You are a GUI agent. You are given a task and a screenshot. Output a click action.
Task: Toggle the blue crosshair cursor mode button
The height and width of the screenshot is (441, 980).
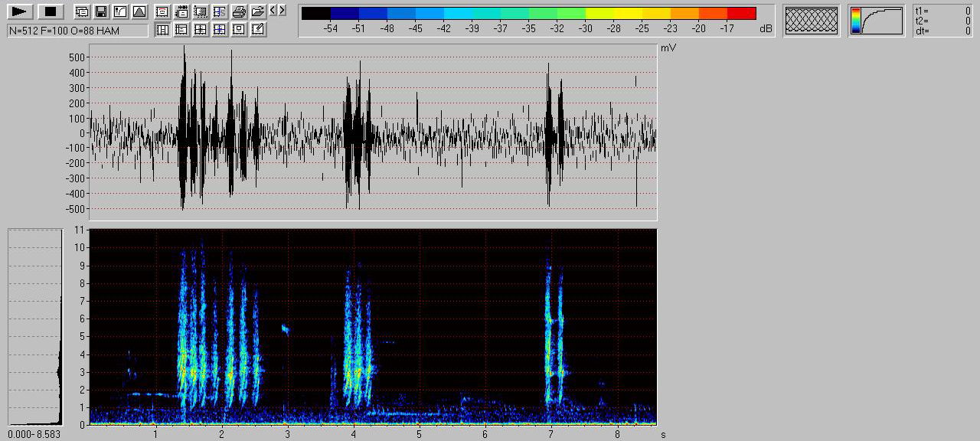220,30
